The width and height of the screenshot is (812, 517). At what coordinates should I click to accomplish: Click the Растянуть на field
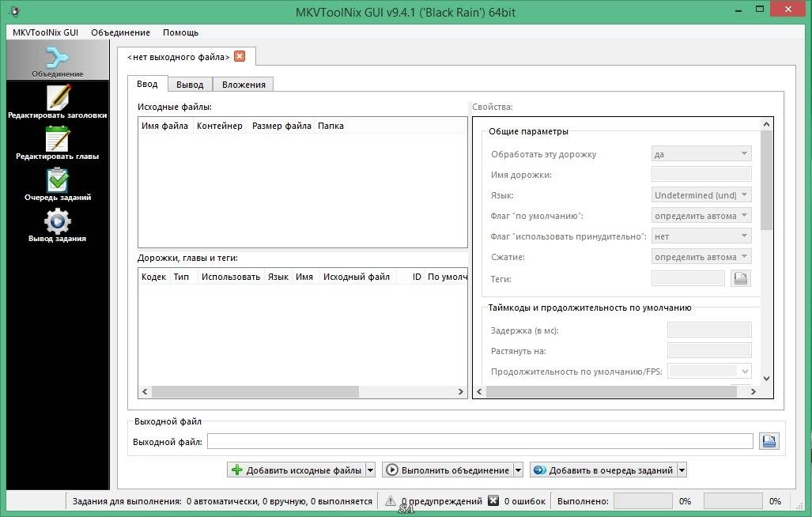pyautogui.click(x=709, y=350)
